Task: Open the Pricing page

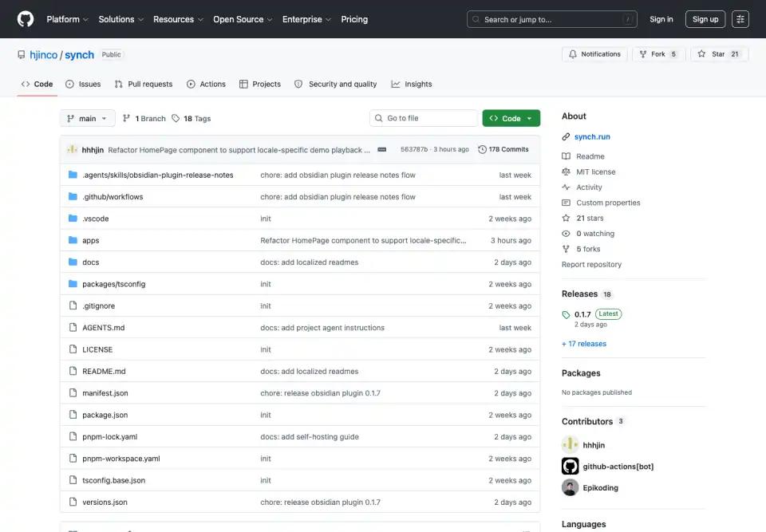Action: point(354,19)
